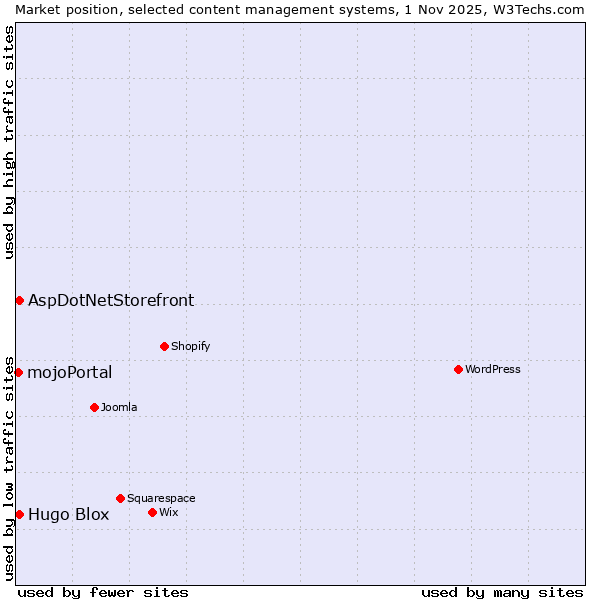Click the Hugo Blox red marker
The height and width of the screenshot is (600, 600).
[x=19, y=514]
